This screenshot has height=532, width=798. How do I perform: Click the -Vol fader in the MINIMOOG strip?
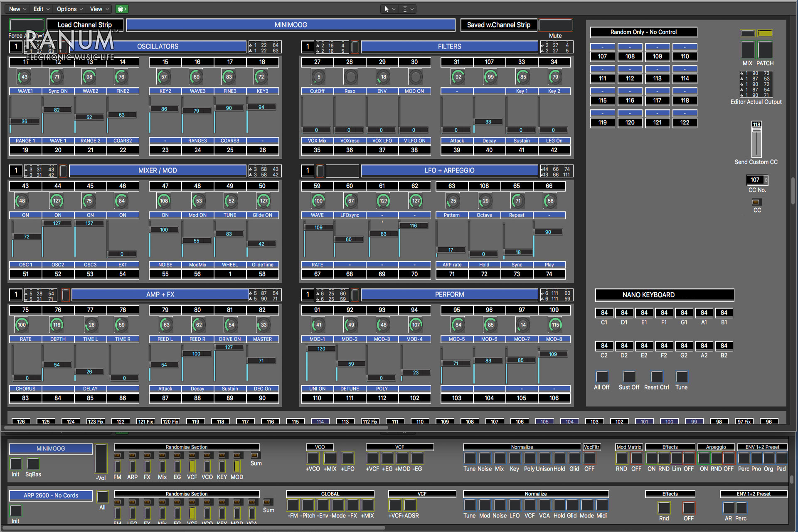(101, 458)
